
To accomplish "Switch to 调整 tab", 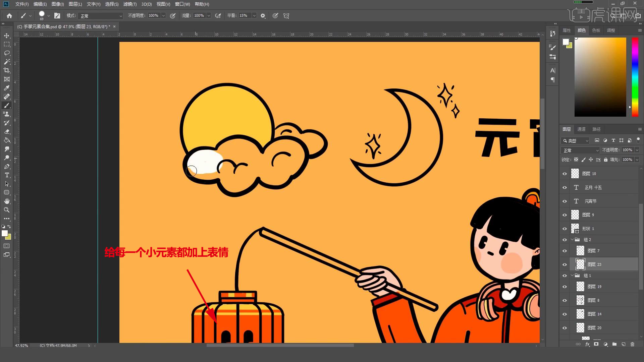I will coord(611,30).
